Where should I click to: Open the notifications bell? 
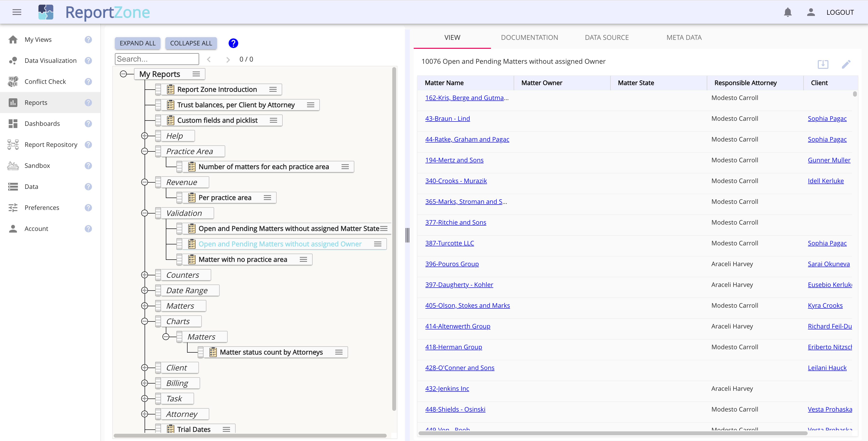(787, 12)
